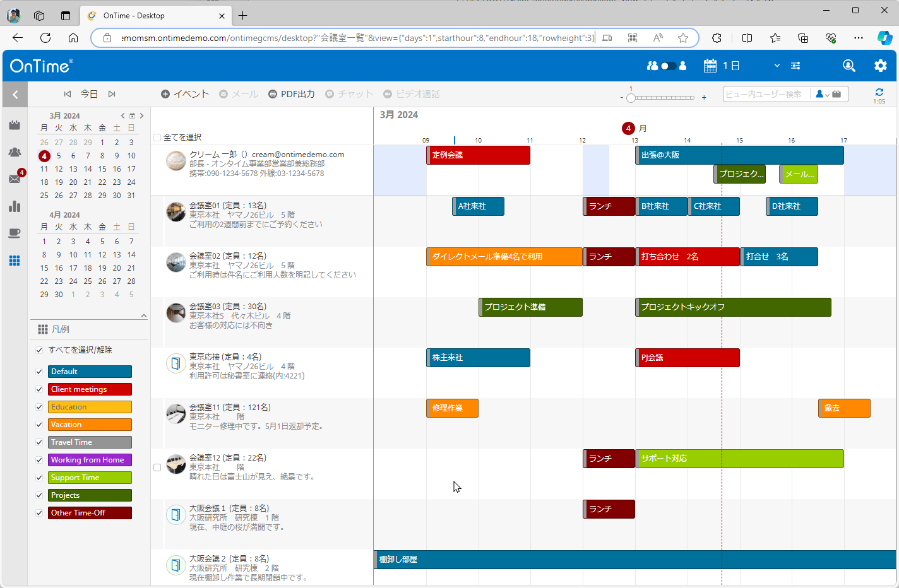Click the search magnifier icon in header
Viewport: 899px width, 588px height.
coord(849,66)
